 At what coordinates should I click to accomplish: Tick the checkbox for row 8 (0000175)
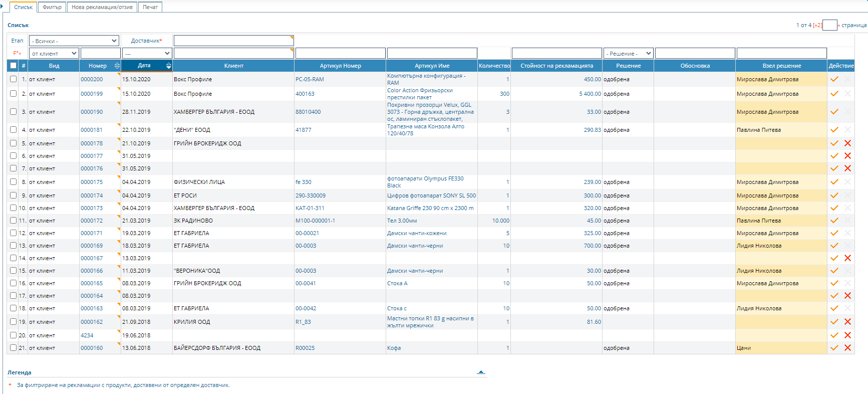tap(14, 182)
